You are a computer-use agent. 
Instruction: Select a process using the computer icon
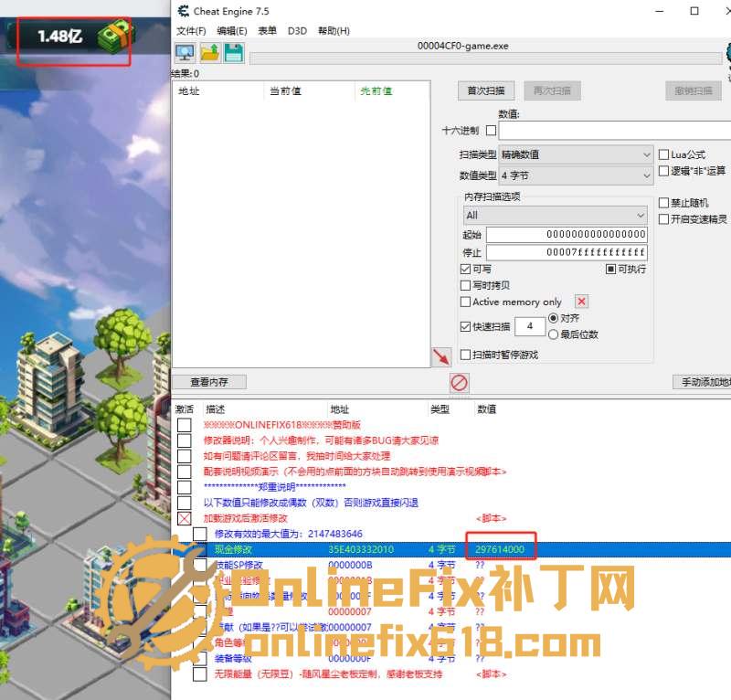184,53
